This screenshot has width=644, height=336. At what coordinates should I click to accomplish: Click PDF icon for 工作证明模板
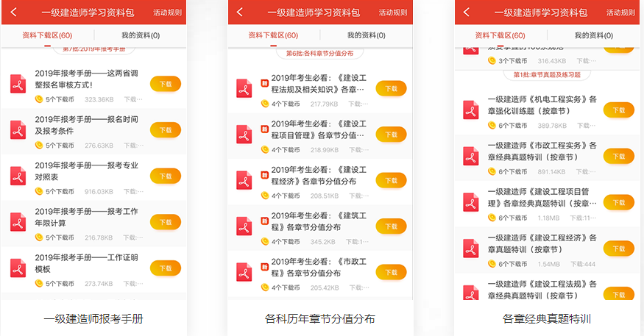18,268
